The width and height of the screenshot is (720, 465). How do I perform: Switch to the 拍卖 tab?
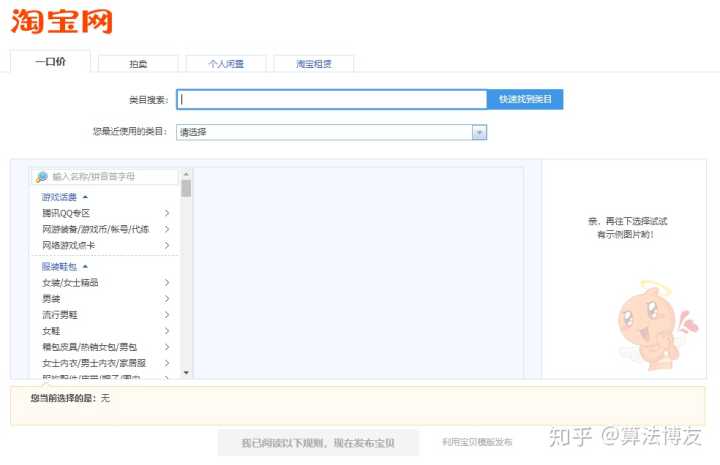(x=138, y=64)
